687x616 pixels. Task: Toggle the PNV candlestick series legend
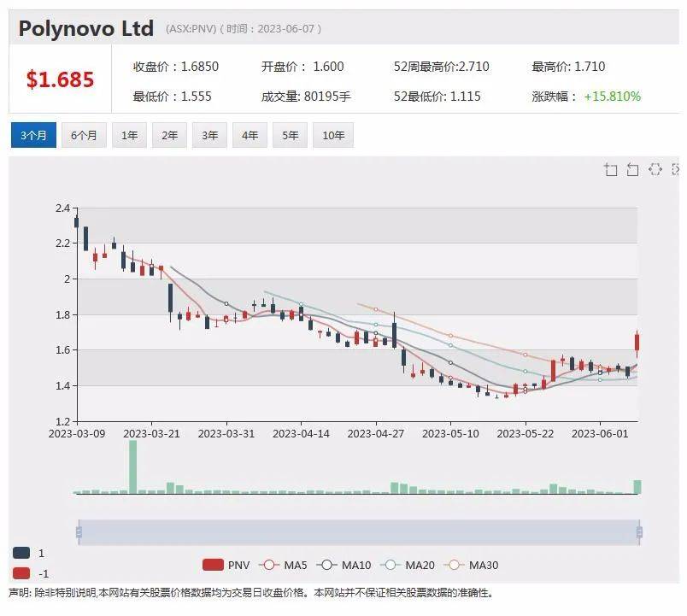(x=226, y=565)
